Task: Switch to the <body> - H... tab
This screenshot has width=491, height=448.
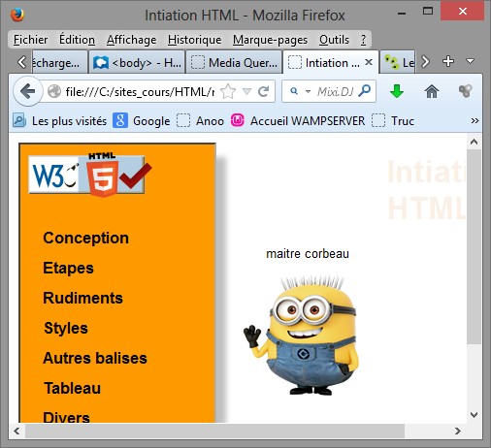Action: click(x=137, y=62)
